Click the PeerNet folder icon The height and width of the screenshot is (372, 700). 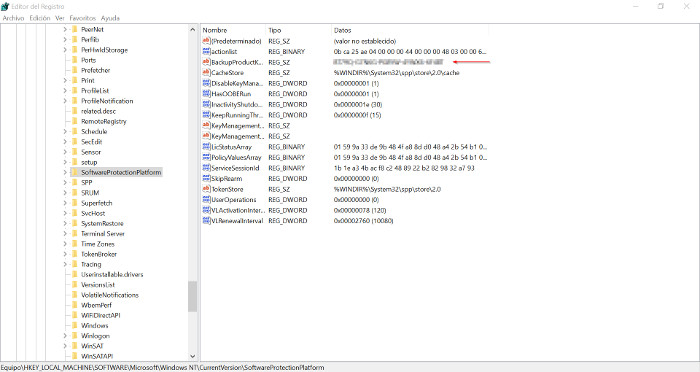point(75,29)
